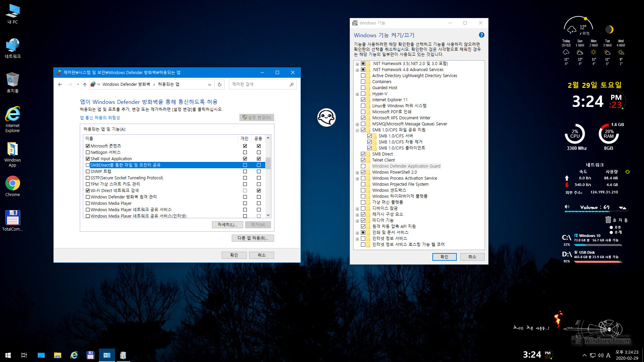Open recent locations dropdown arrow
This screenshot has width=644, height=362.
pos(78,84)
